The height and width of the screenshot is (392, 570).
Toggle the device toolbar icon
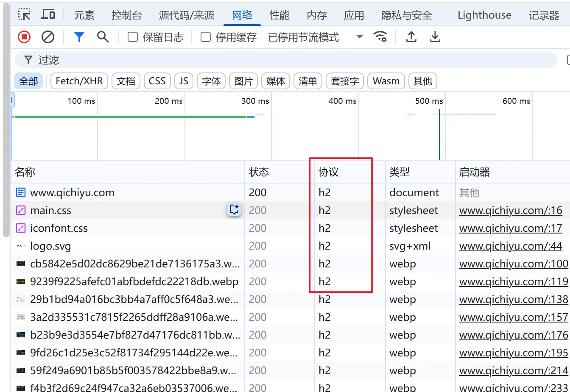pyautogui.click(x=48, y=15)
